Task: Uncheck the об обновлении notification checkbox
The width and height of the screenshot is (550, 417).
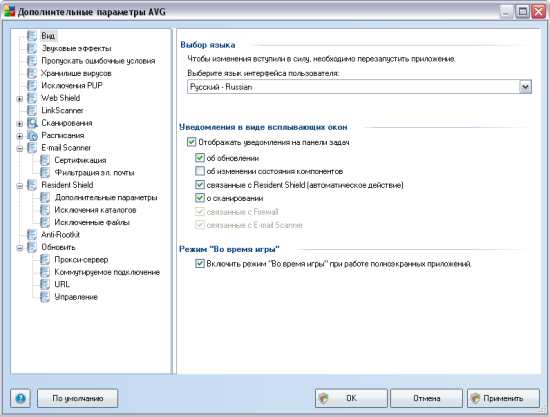Action: pyautogui.click(x=200, y=158)
